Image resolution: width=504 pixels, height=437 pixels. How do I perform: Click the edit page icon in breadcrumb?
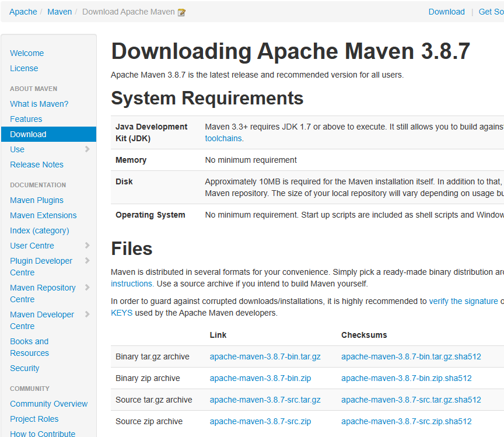181,12
